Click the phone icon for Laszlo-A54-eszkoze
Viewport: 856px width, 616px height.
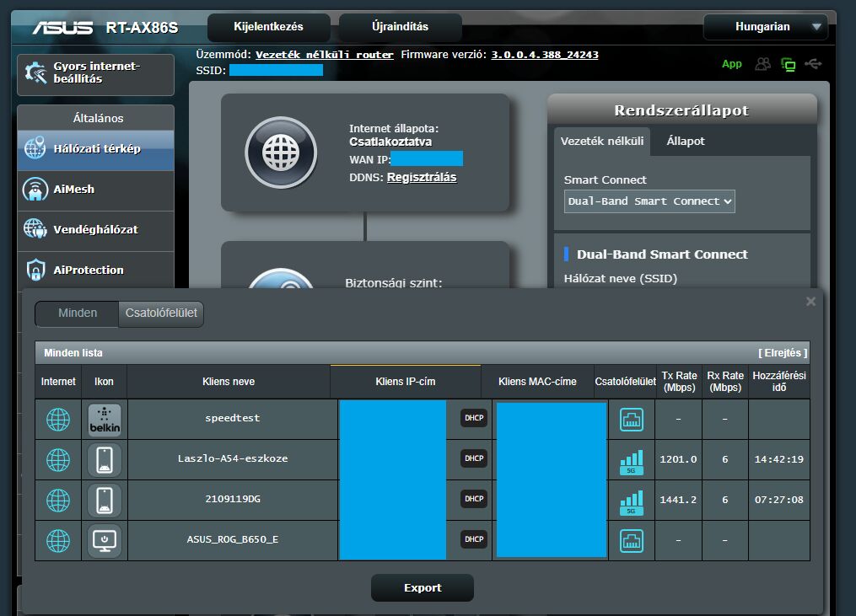coord(105,459)
